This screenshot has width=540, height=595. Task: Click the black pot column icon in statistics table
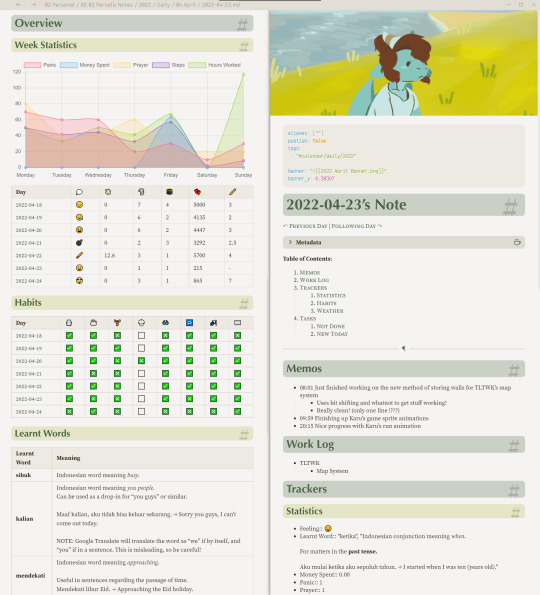169,192
